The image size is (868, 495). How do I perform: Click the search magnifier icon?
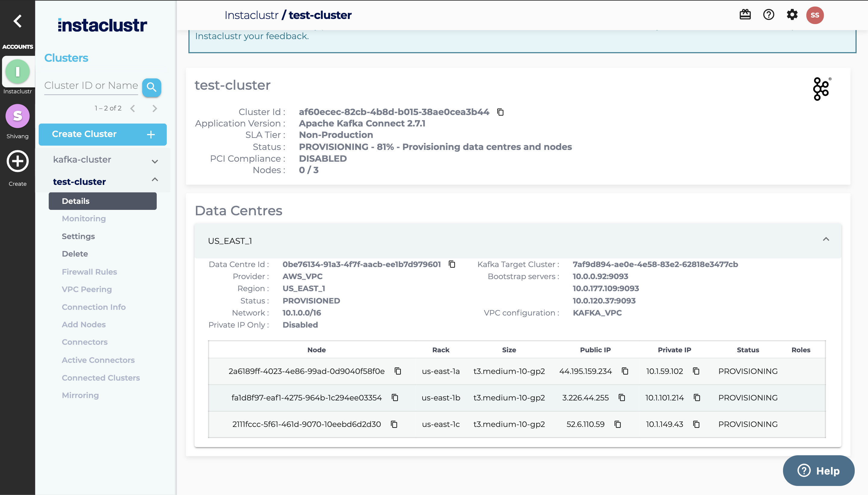click(151, 88)
